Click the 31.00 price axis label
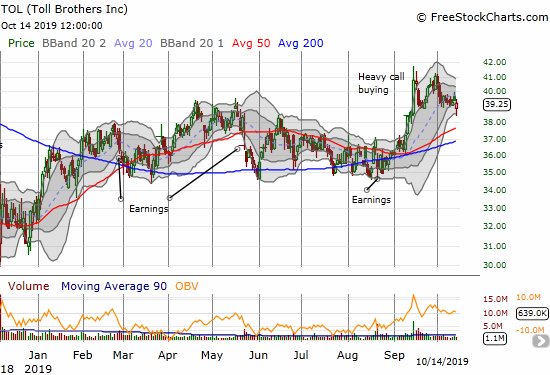The image size is (550, 375). click(x=495, y=246)
